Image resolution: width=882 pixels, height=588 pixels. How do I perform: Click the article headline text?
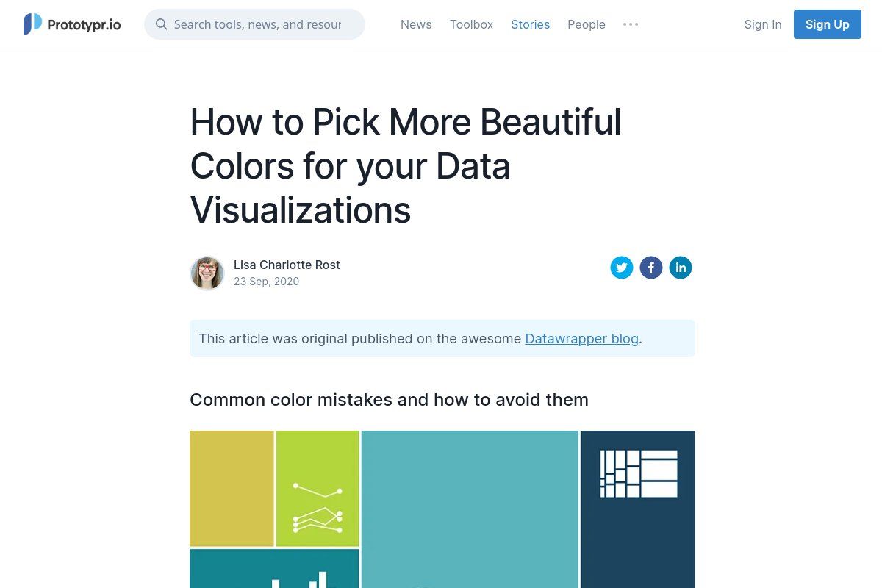coord(406,166)
